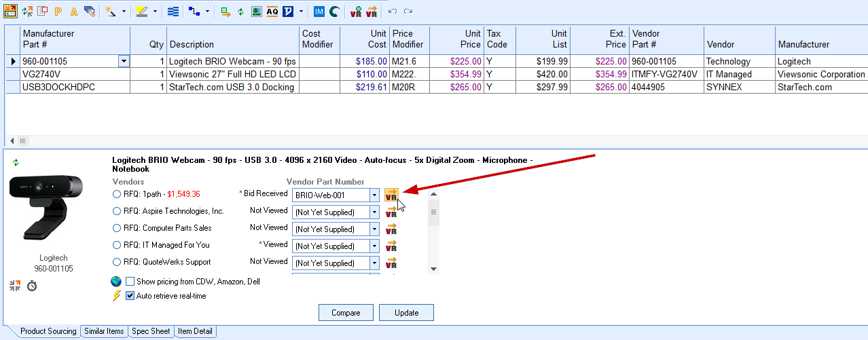Expand the Manufacturer Part # dropdown for 960-001105

point(124,62)
